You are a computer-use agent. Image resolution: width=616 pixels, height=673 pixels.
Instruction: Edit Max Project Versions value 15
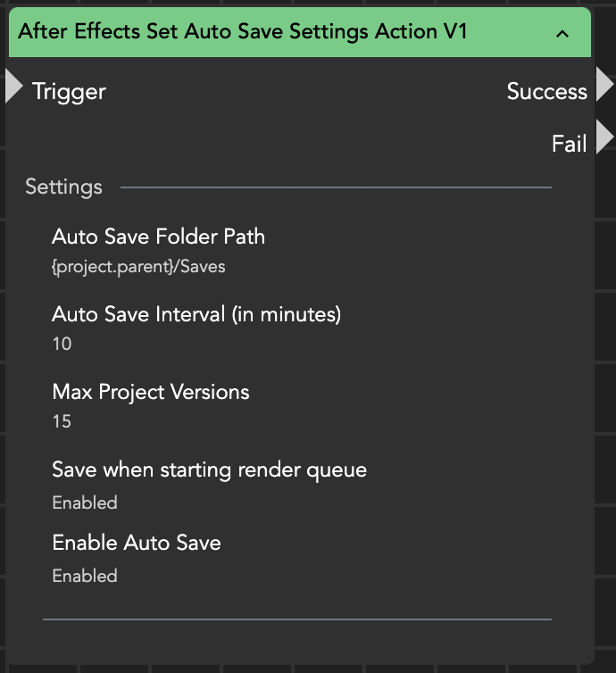pos(62,421)
